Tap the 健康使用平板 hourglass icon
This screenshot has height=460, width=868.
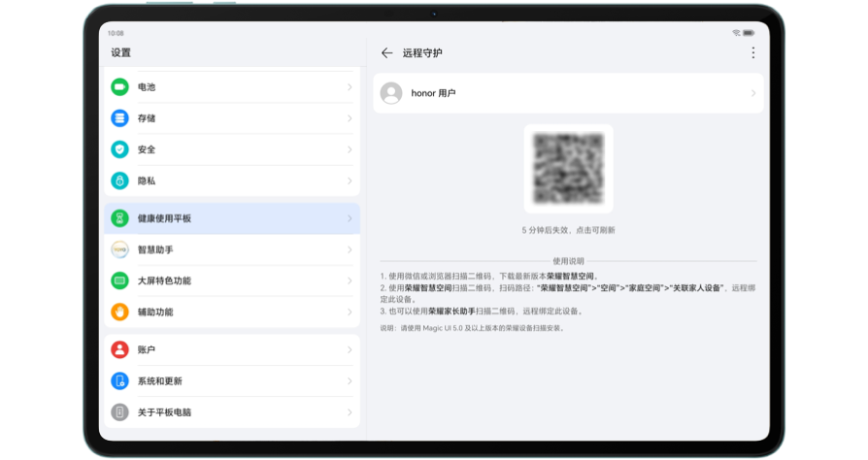point(119,218)
